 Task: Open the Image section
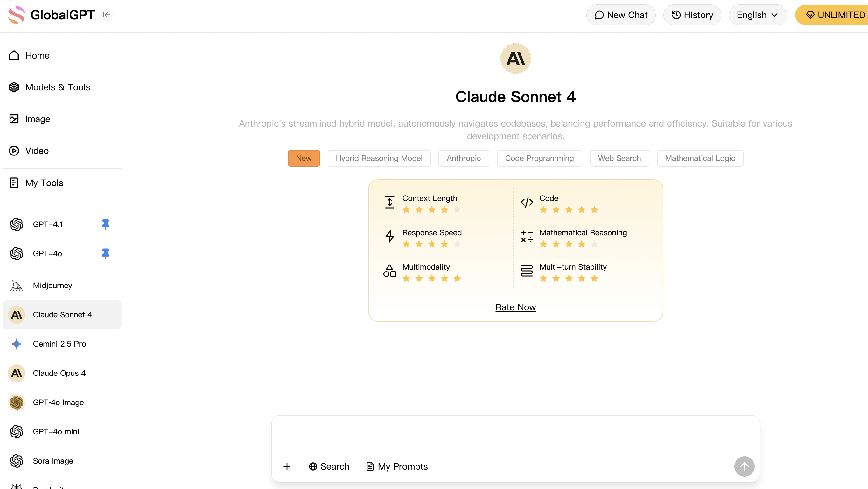[38, 119]
